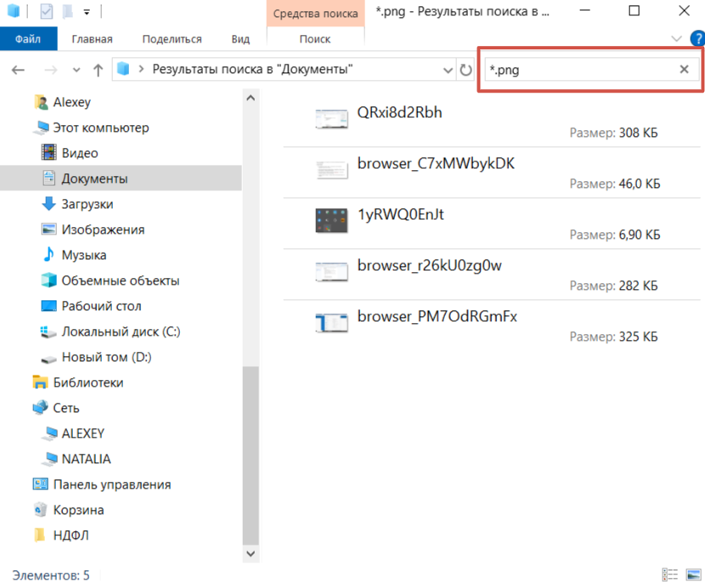The width and height of the screenshot is (705, 588).
Task: Click the navigation pane scrollbar thumb
Action: coord(251,455)
